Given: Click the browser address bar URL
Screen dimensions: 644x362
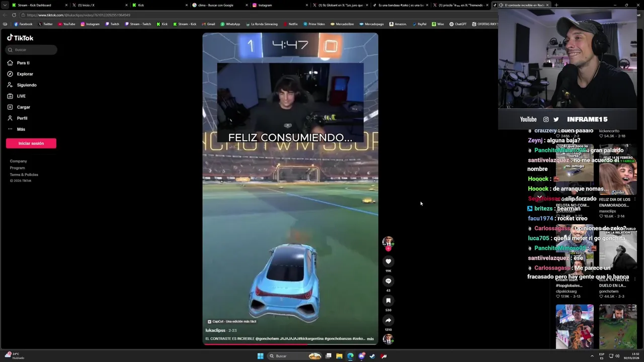Looking at the screenshot, I should click(x=78, y=15).
